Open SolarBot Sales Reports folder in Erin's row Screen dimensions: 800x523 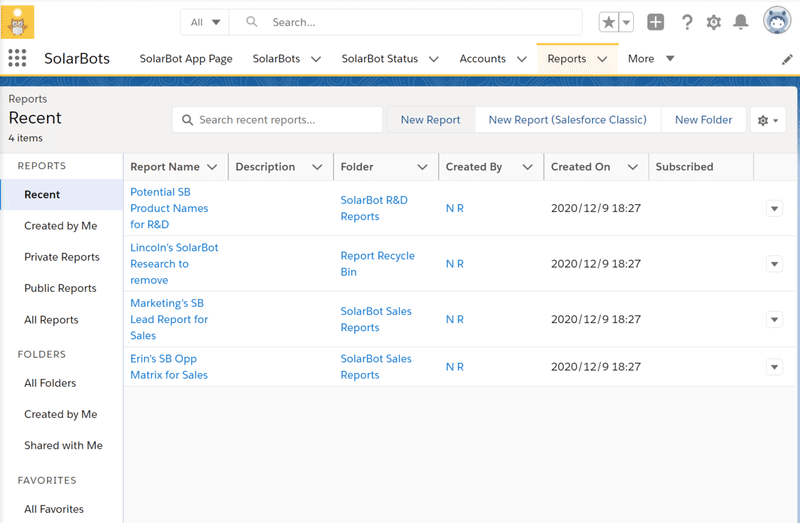click(376, 367)
